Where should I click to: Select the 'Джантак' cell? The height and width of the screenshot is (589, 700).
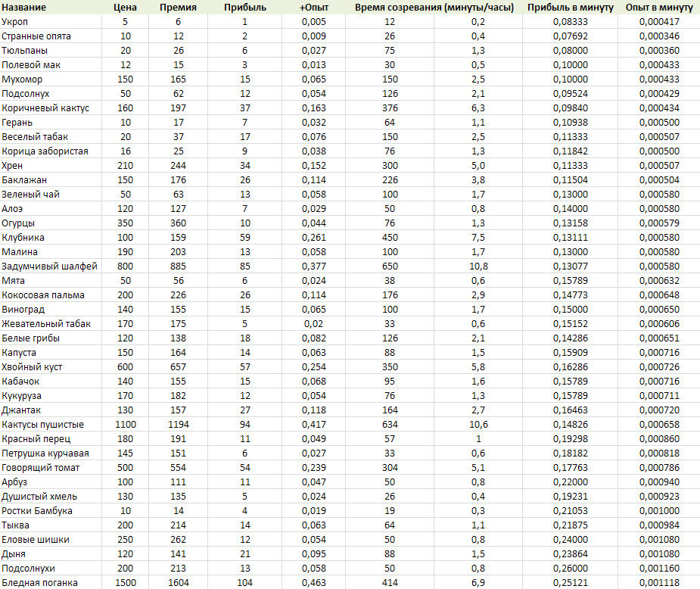[21, 410]
